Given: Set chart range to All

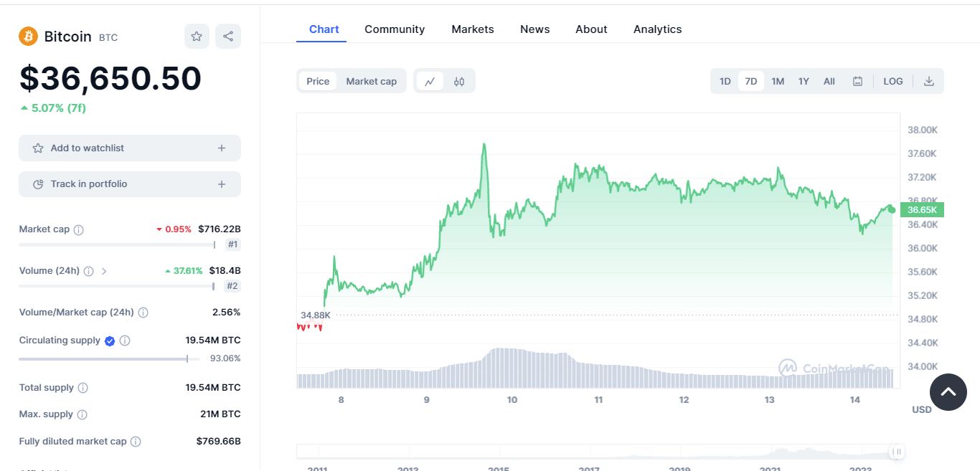Looking at the screenshot, I should pos(829,81).
